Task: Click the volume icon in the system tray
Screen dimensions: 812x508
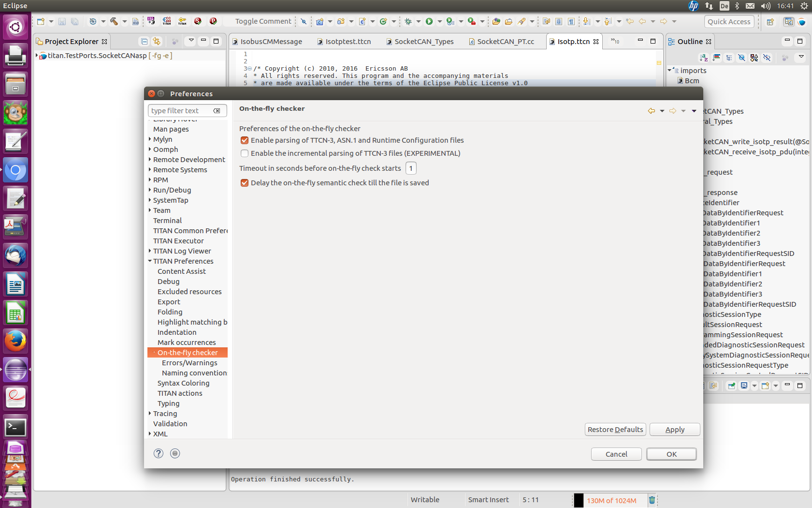Action: pos(766,6)
